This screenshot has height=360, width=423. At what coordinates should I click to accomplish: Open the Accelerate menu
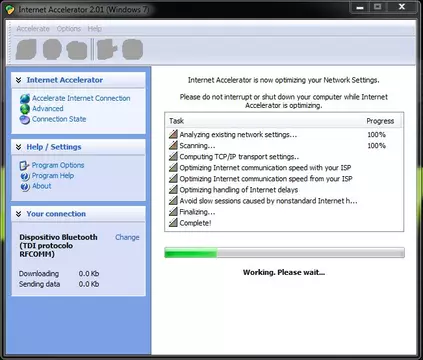(33, 29)
